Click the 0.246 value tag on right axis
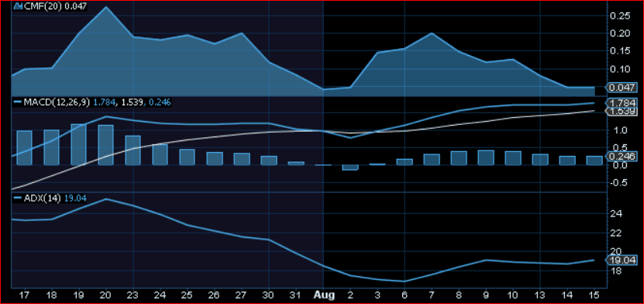 click(x=622, y=156)
